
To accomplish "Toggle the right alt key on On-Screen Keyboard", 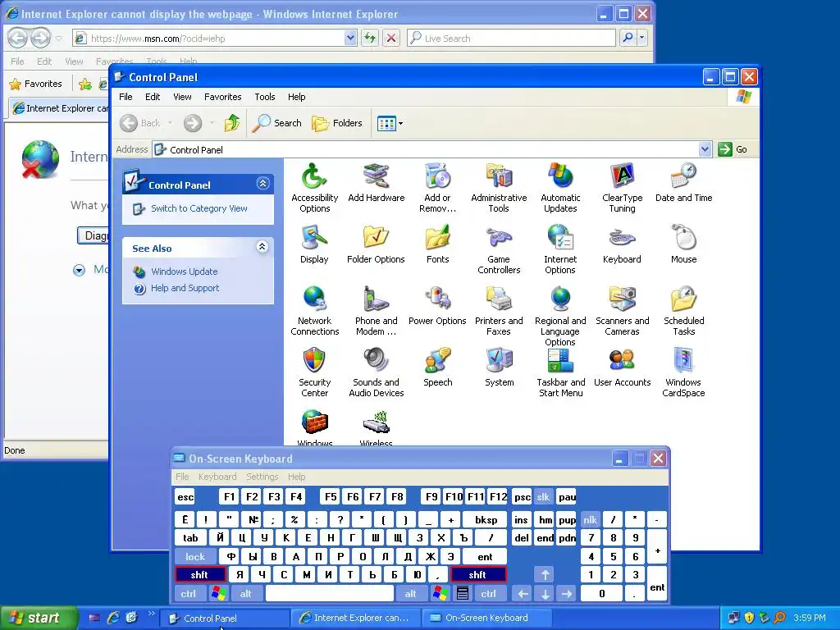I will click(410, 594).
